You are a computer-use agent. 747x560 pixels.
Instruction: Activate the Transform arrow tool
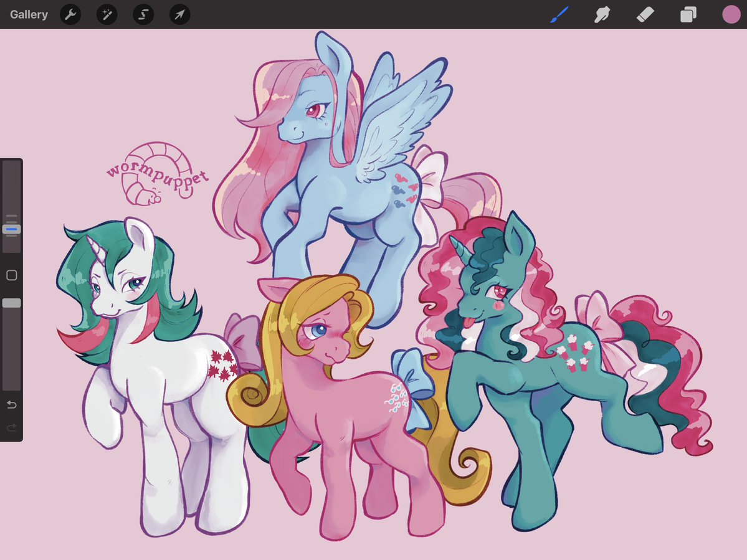(179, 14)
